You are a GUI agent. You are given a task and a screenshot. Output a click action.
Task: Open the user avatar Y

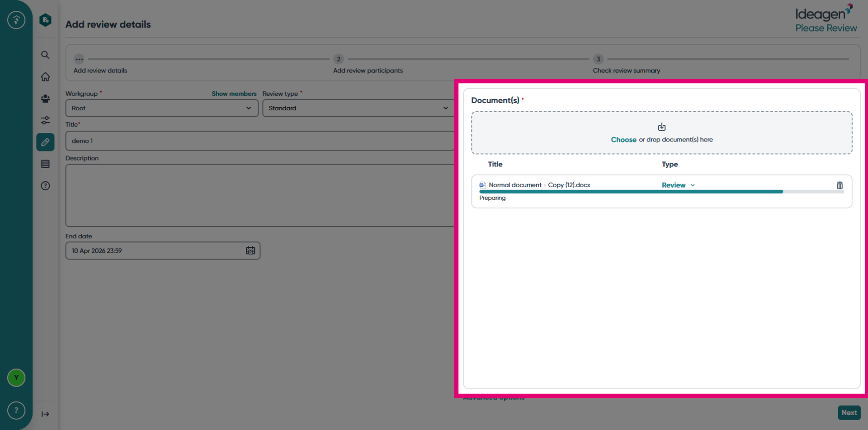tap(16, 378)
